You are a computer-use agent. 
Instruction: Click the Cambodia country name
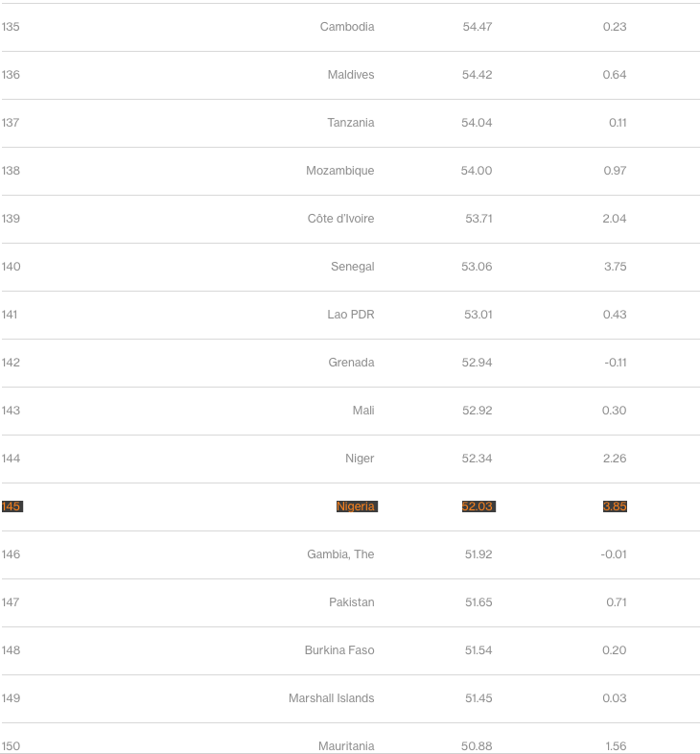tap(347, 27)
